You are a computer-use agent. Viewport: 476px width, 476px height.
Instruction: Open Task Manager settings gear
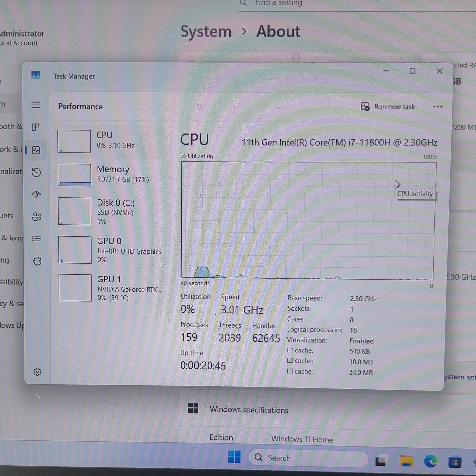tap(37, 372)
